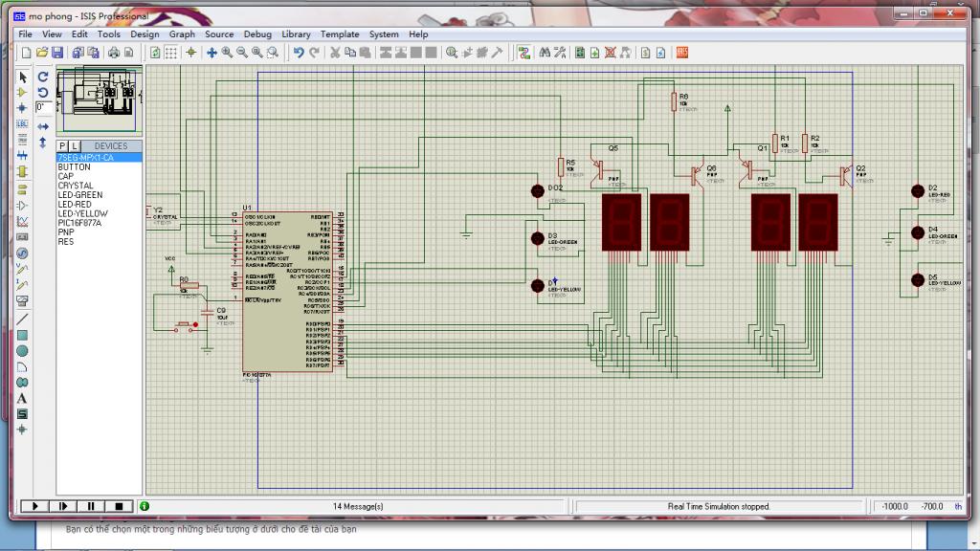This screenshot has width=980, height=551.
Task: Click the Save Design toolbar icon
Action: (x=57, y=53)
